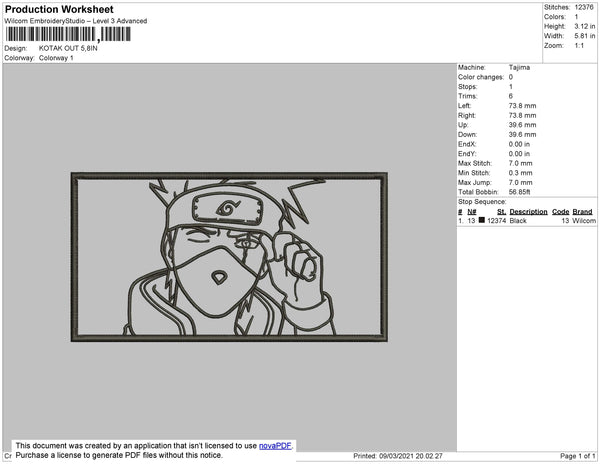
Task: Select the Zoom value 1:1
Action: tap(579, 46)
